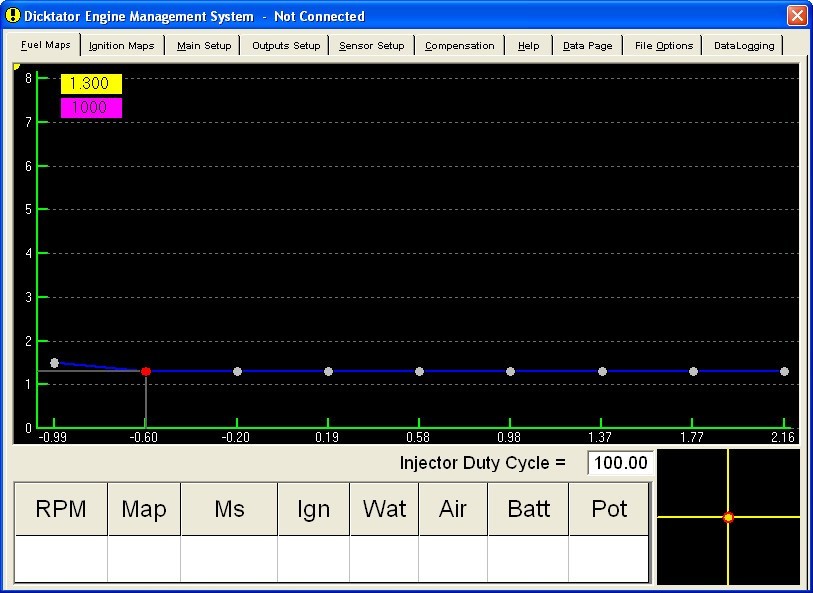Click the yellow 1.300 value label
The image size is (813, 593).
(x=91, y=85)
